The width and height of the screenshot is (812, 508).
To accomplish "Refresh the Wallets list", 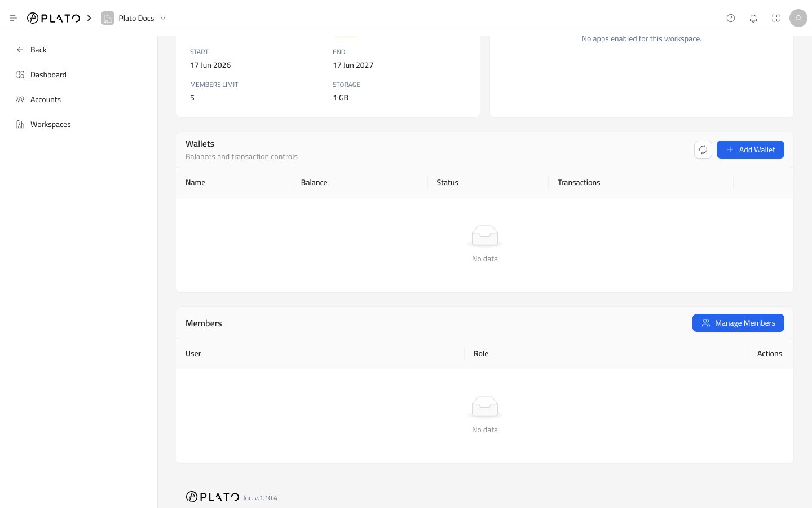I will pyautogui.click(x=703, y=150).
